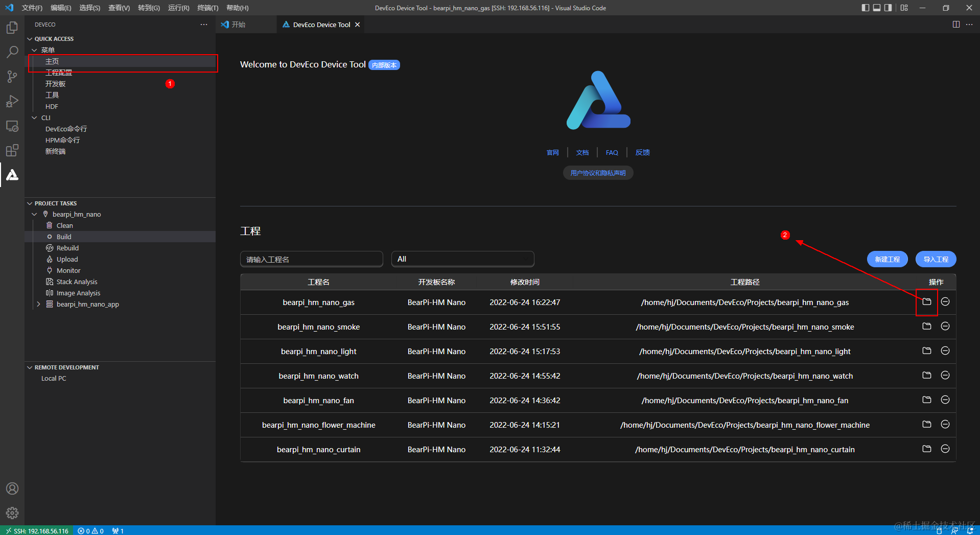Open editor more actions menu

coord(969,25)
